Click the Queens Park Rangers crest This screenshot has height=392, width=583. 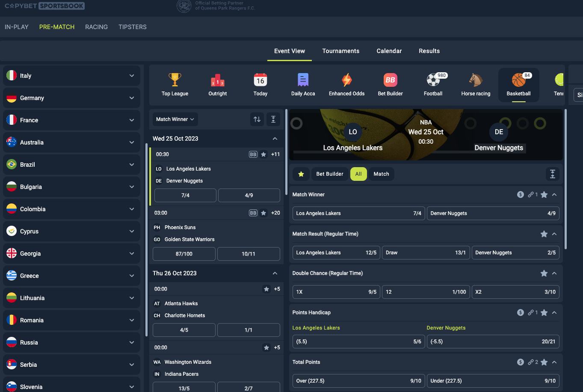(184, 6)
